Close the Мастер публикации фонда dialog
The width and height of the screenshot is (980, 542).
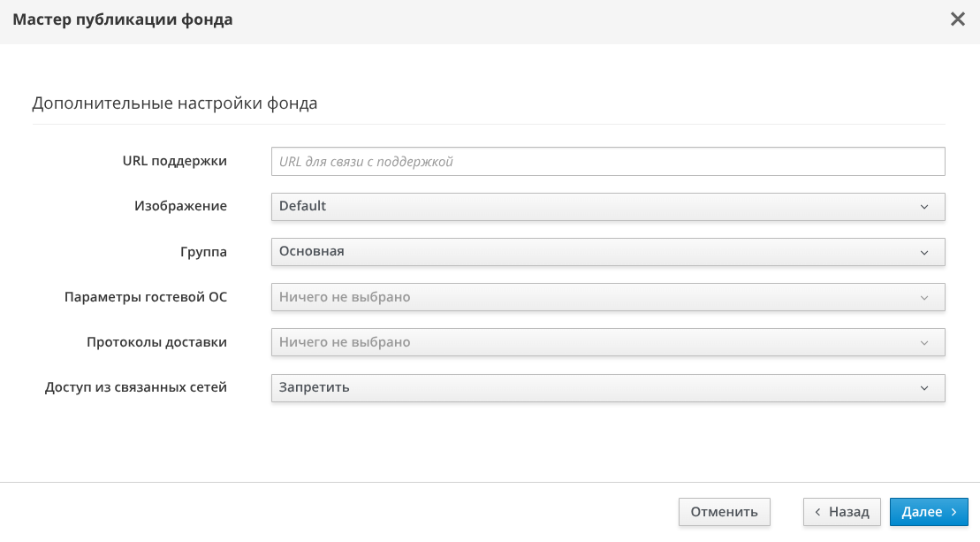pos(957,19)
